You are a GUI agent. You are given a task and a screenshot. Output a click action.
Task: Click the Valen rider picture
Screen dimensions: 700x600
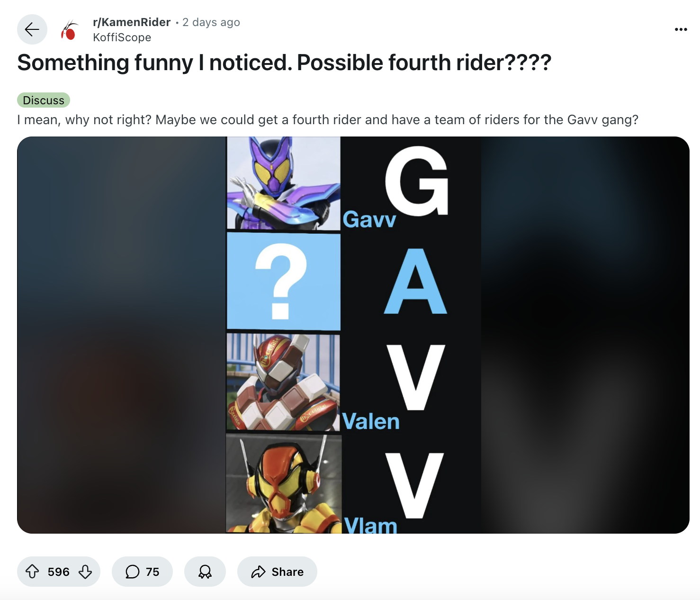pos(283,382)
